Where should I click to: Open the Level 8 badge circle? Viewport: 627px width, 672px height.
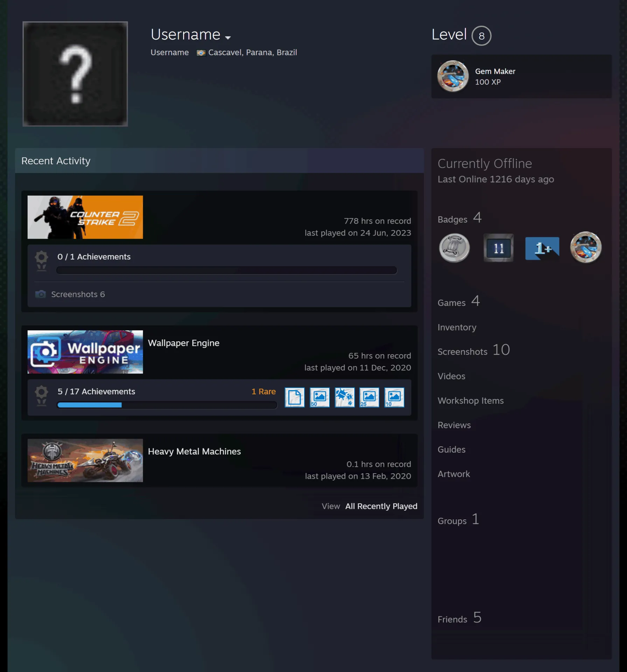pyautogui.click(x=481, y=36)
